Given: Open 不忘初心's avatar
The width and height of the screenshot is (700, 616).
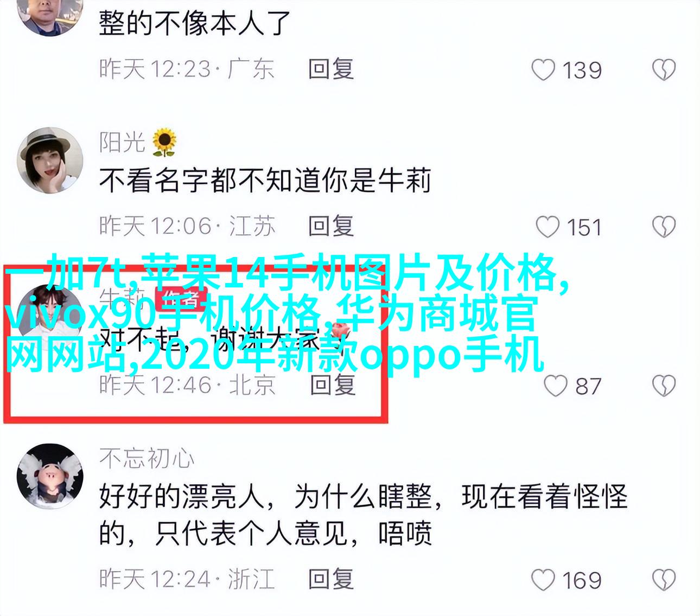Looking at the screenshot, I should [x=50, y=476].
